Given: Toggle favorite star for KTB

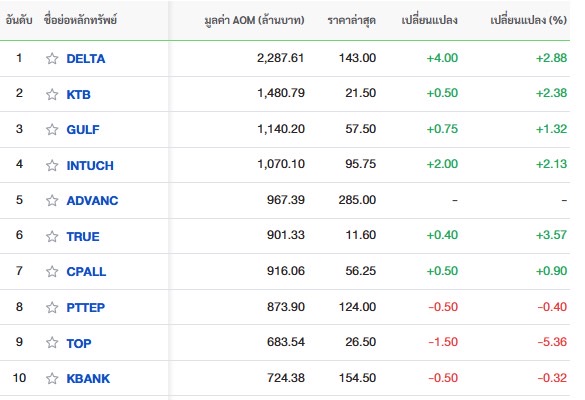Looking at the screenshot, I should tap(52, 94).
